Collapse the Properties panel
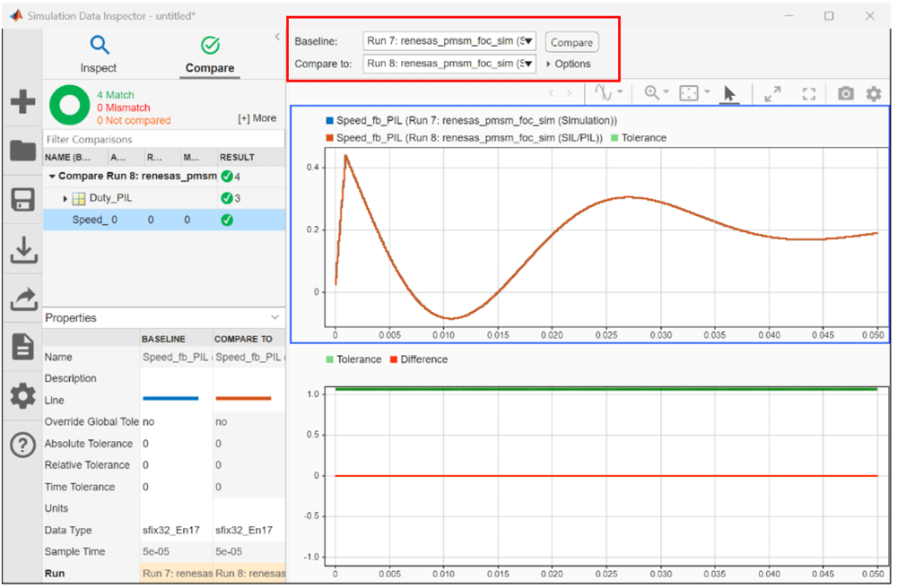The image size is (897, 588). point(275,317)
